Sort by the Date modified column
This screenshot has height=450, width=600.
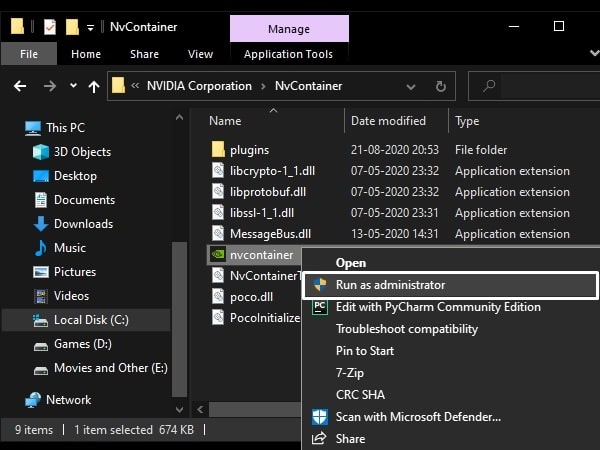click(x=388, y=121)
